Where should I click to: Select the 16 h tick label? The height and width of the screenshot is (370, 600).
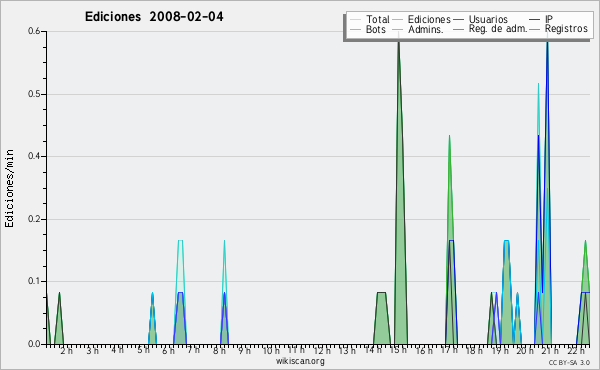[424, 350]
